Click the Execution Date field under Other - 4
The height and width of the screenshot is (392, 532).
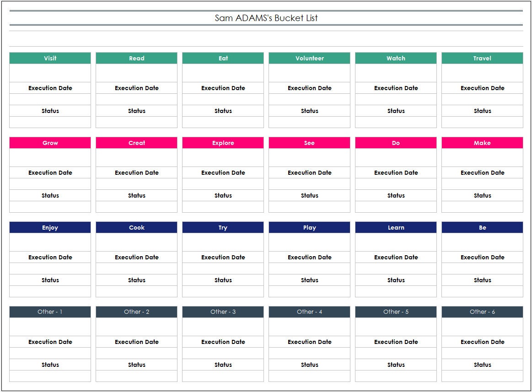click(309, 342)
